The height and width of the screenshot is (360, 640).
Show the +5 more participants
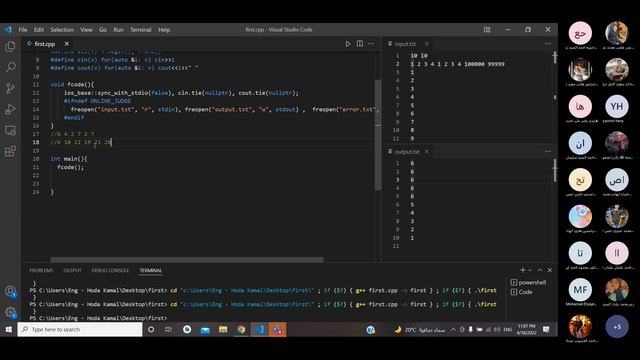(617, 327)
